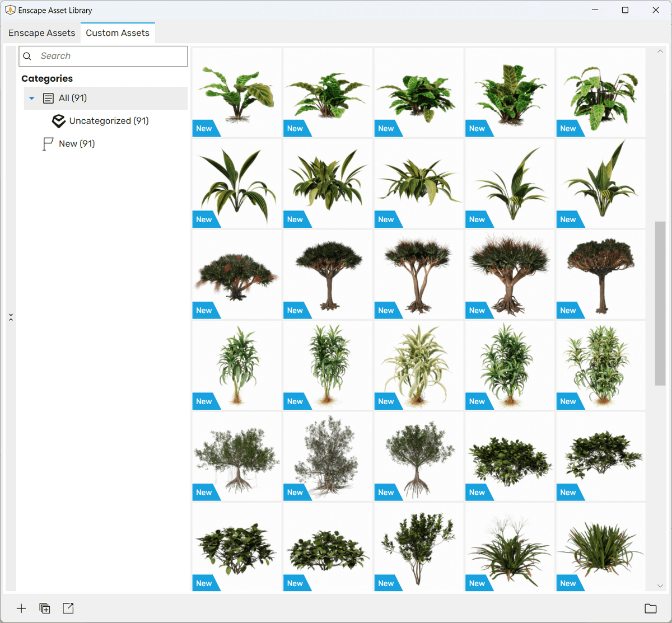The image size is (672, 623).
Task: Click the plus icon to add asset
Action: 21,608
